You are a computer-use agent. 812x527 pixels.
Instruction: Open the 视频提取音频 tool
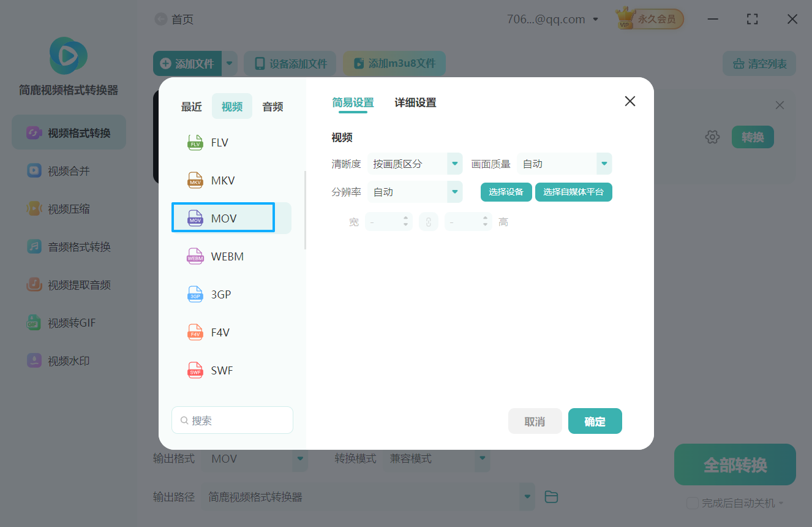click(x=69, y=284)
